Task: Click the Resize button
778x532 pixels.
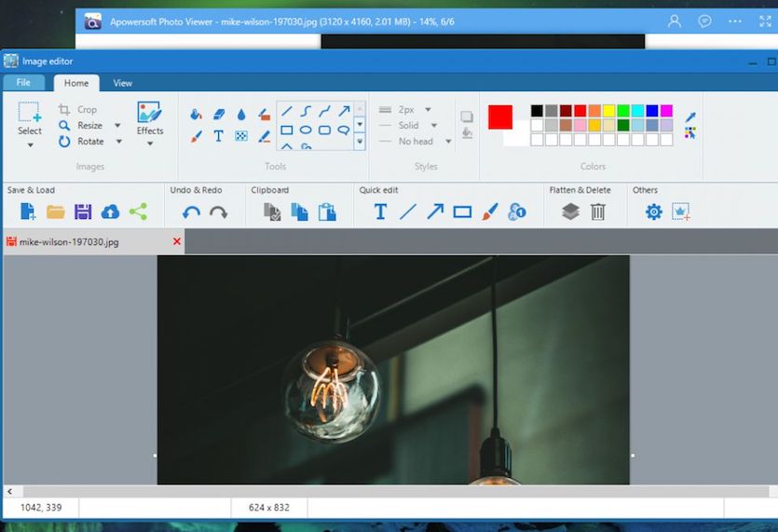Action: tap(81, 126)
